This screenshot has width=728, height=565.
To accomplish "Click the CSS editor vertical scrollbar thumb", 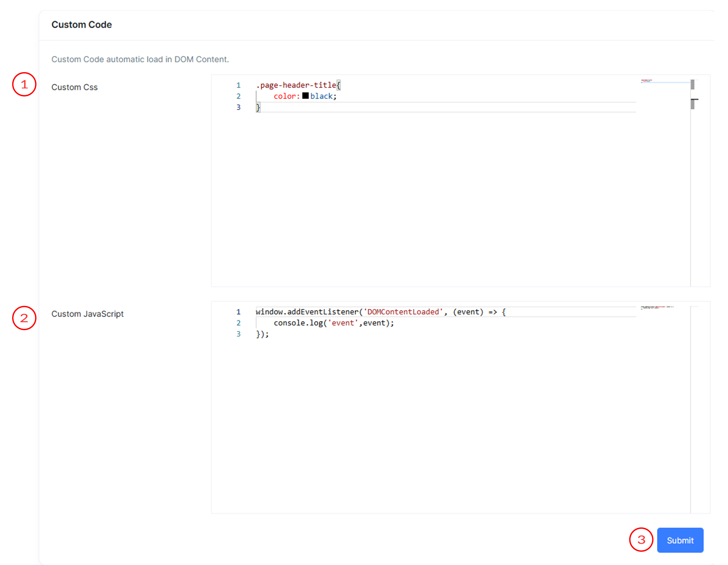I will 692,84.
